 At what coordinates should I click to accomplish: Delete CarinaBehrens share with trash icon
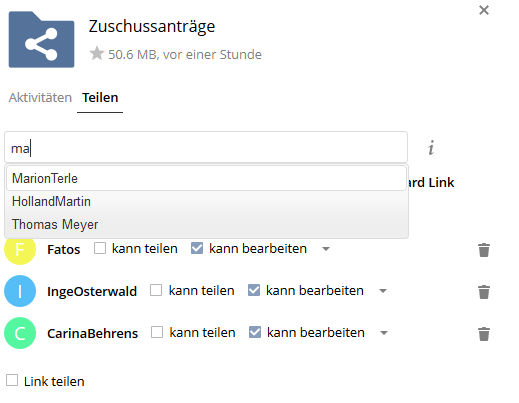(484, 334)
